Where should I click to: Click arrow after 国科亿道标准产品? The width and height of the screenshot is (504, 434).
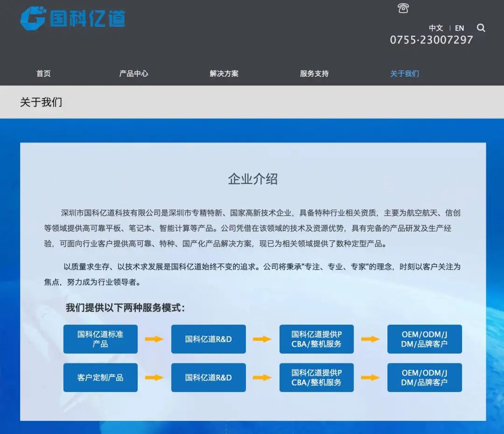154,339
